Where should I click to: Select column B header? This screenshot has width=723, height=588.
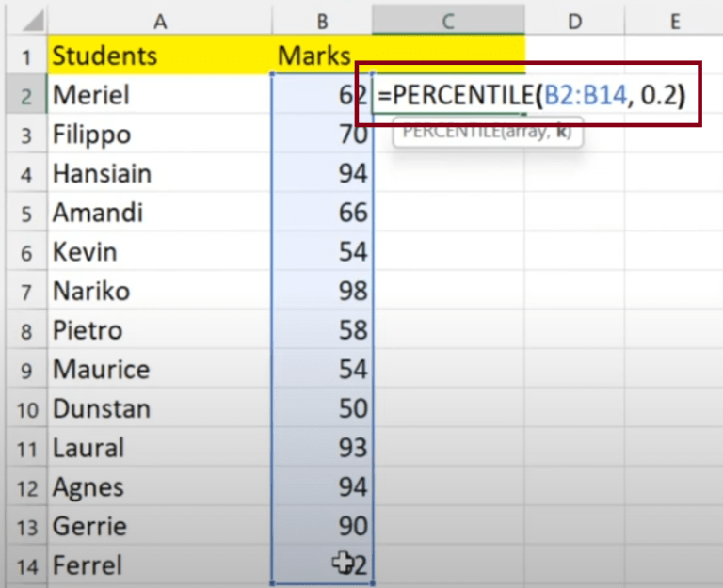tap(322, 21)
